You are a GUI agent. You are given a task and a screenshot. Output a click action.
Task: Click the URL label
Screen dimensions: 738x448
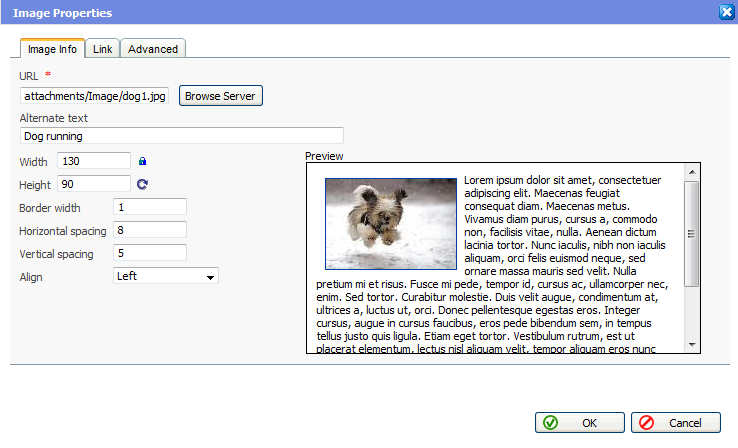click(x=29, y=76)
